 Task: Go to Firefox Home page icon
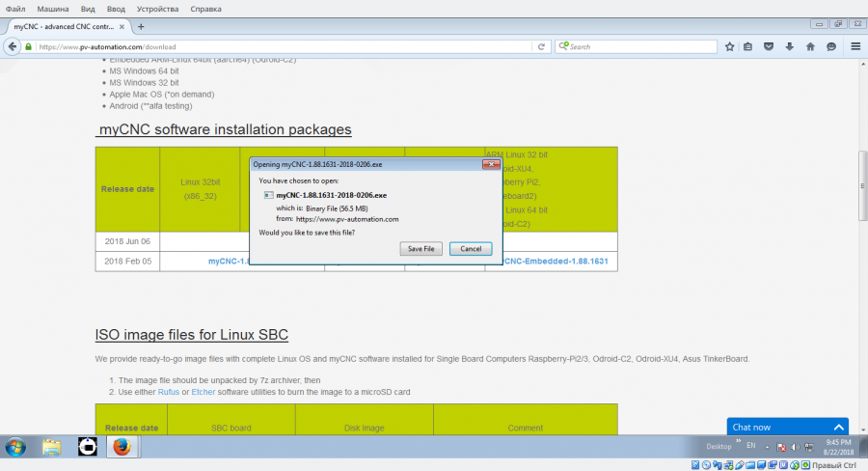pos(810,46)
